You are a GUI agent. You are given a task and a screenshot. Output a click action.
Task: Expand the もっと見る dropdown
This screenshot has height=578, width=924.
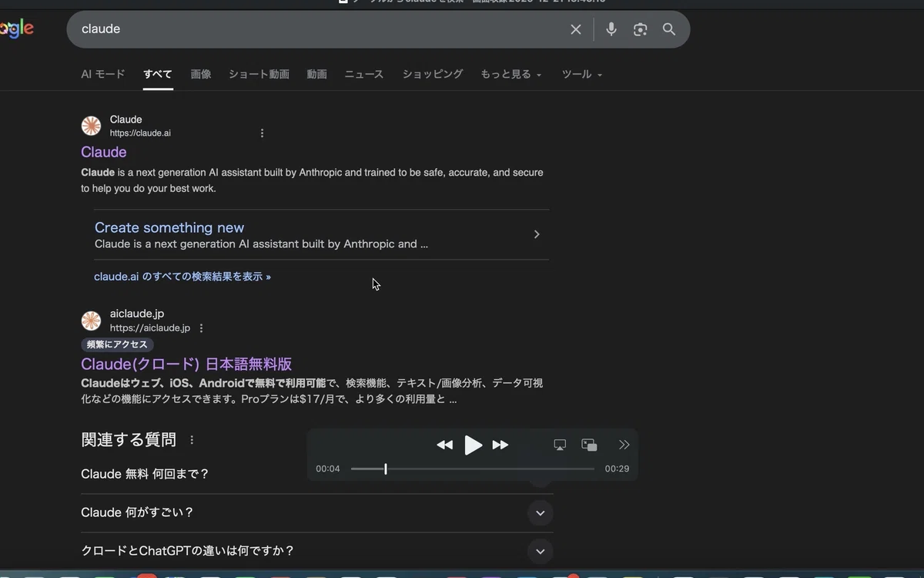point(511,75)
